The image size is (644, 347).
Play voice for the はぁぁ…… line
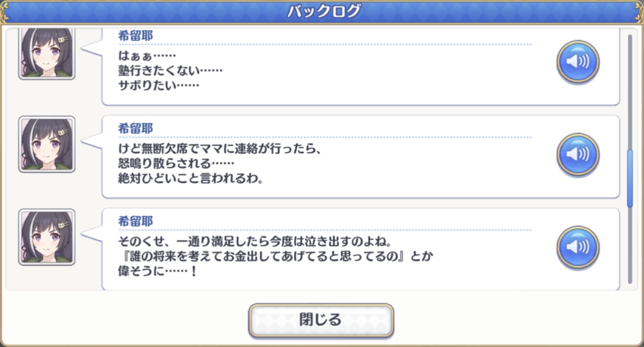[578, 62]
